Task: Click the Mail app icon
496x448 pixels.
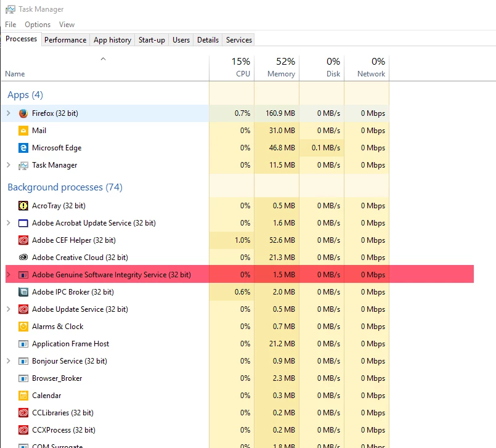Action: [23, 131]
